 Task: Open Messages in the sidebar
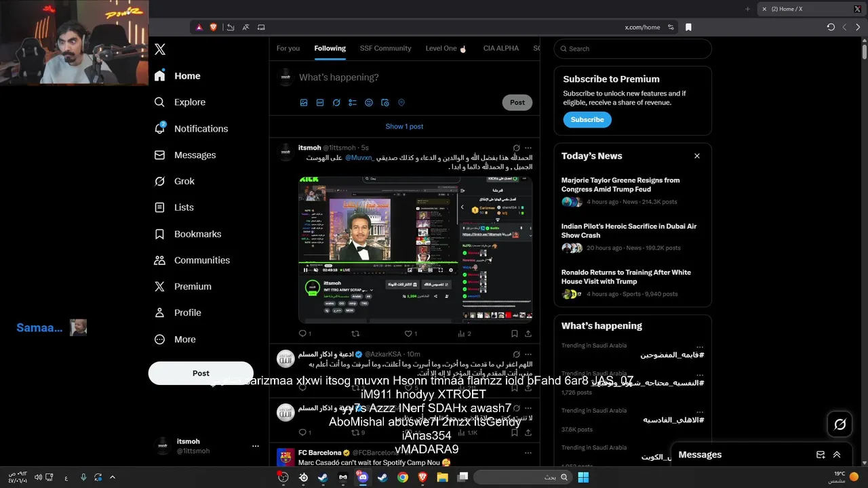[x=185, y=155]
